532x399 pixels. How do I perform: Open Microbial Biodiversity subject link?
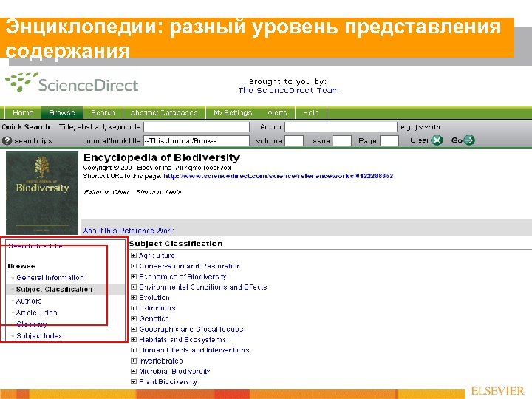174,371
